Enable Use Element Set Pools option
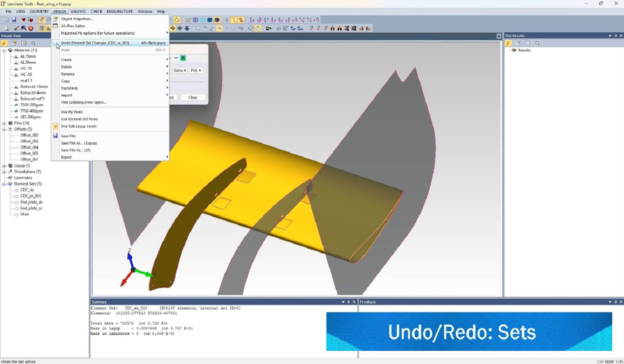This screenshot has height=364, width=624. (x=79, y=119)
